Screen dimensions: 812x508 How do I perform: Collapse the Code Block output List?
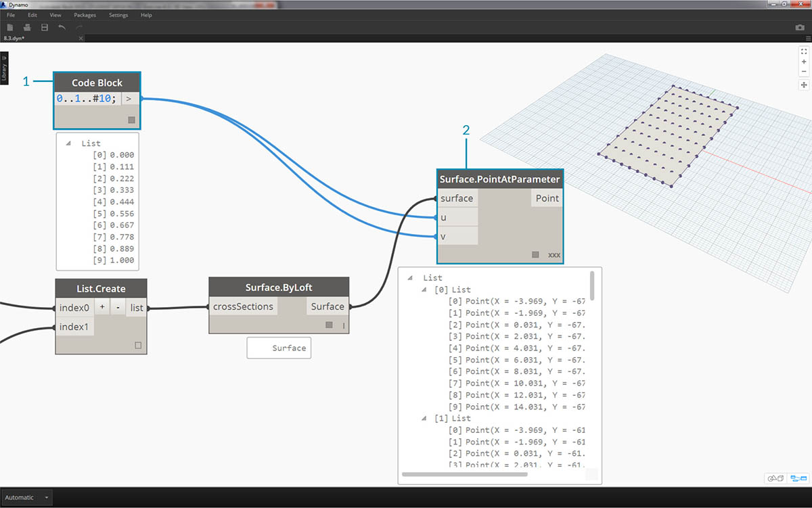[68, 143]
